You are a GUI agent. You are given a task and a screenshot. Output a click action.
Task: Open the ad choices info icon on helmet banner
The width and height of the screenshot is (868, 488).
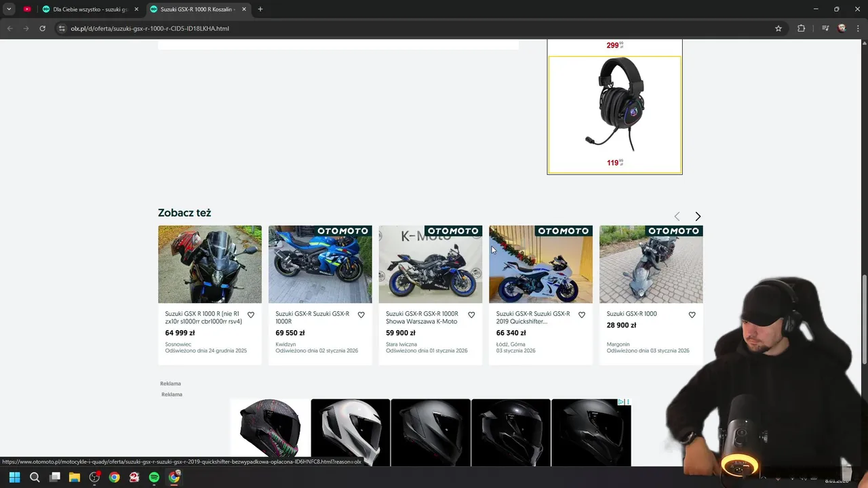(621, 402)
